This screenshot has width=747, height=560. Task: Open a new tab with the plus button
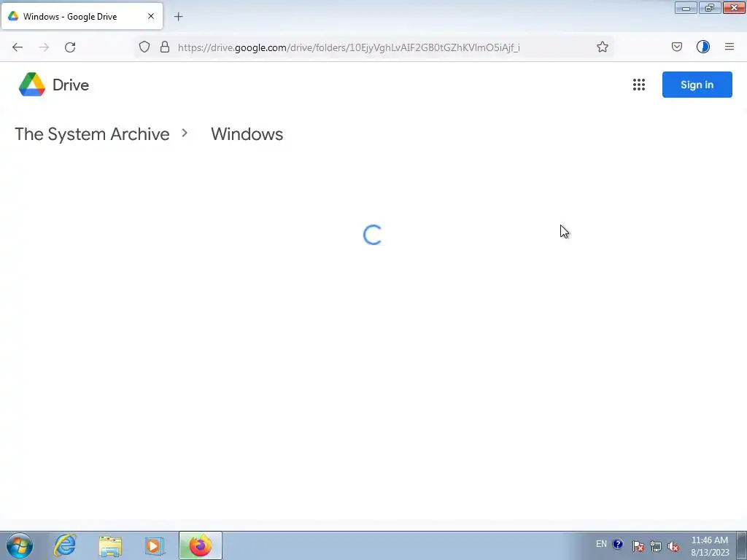point(178,17)
